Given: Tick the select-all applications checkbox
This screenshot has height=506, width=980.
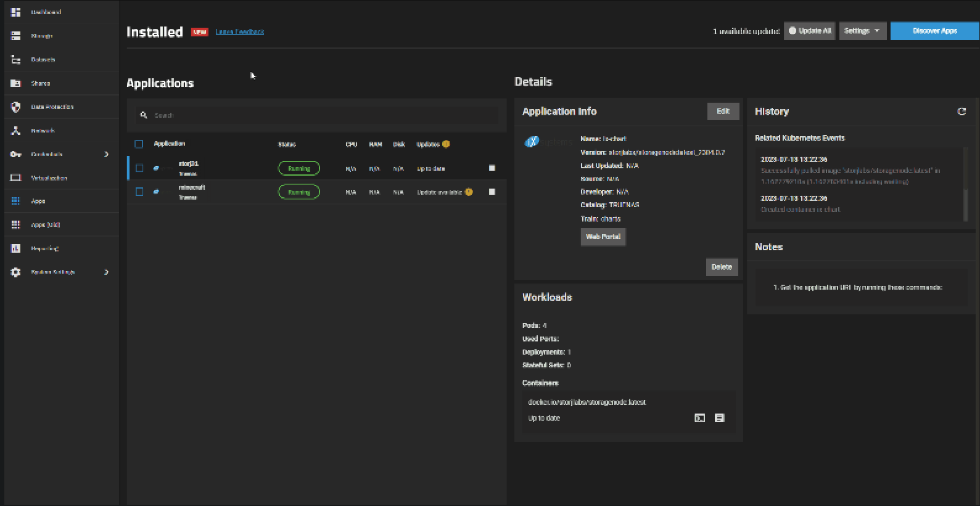Looking at the screenshot, I should [x=139, y=144].
